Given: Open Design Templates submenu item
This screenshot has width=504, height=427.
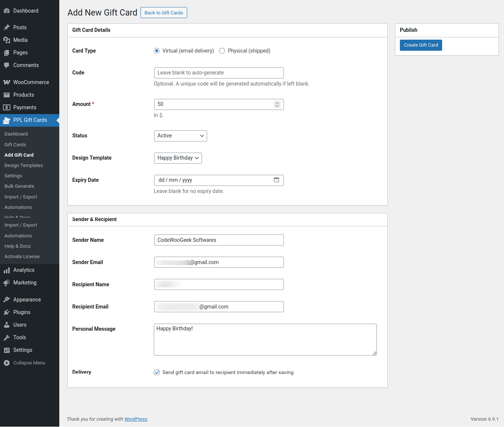Looking at the screenshot, I should pyautogui.click(x=24, y=166).
